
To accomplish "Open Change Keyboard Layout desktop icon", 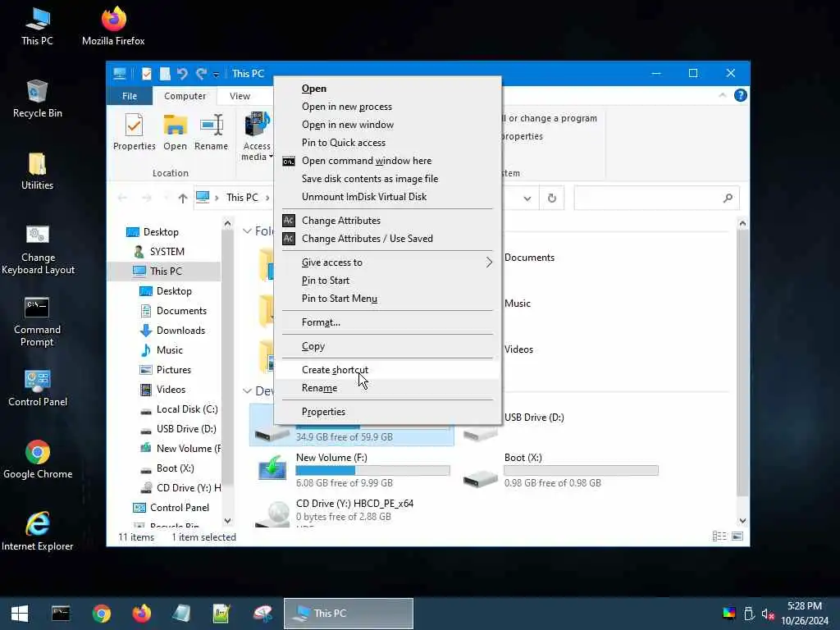I will pyautogui.click(x=38, y=249).
